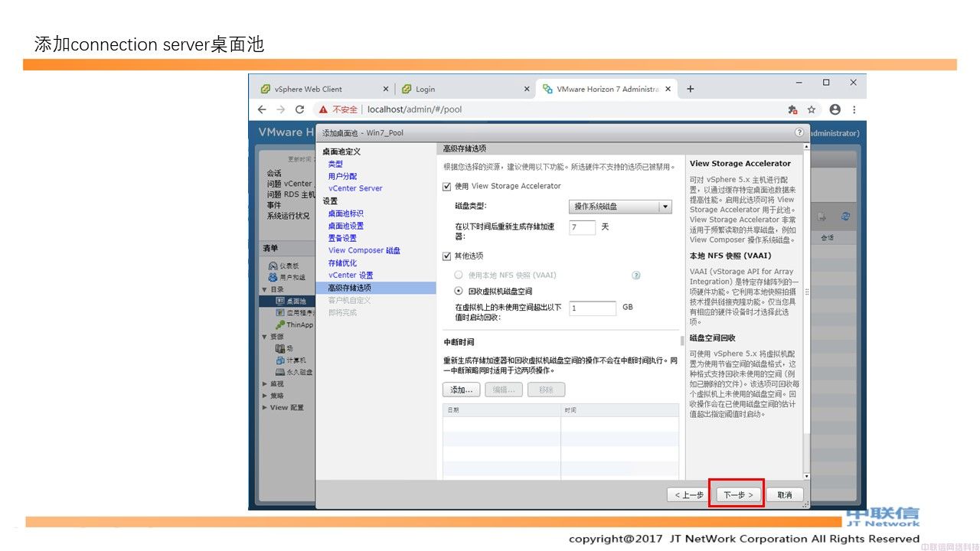Open the extensions puzzle icon in Chrome
980x551 pixels.
coord(792,109)
